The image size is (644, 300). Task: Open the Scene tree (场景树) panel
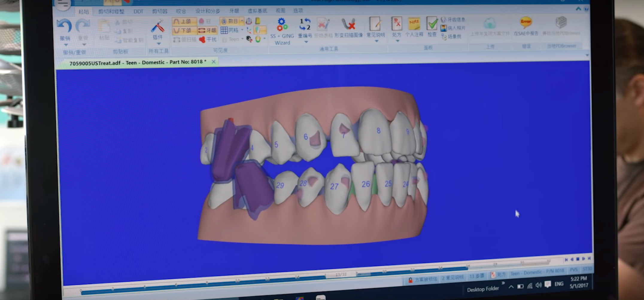click(451, 37)
